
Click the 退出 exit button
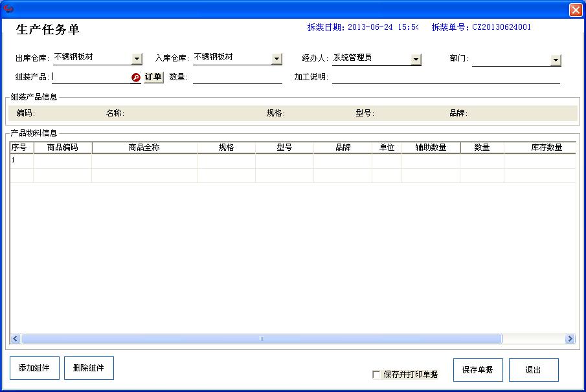534,369
